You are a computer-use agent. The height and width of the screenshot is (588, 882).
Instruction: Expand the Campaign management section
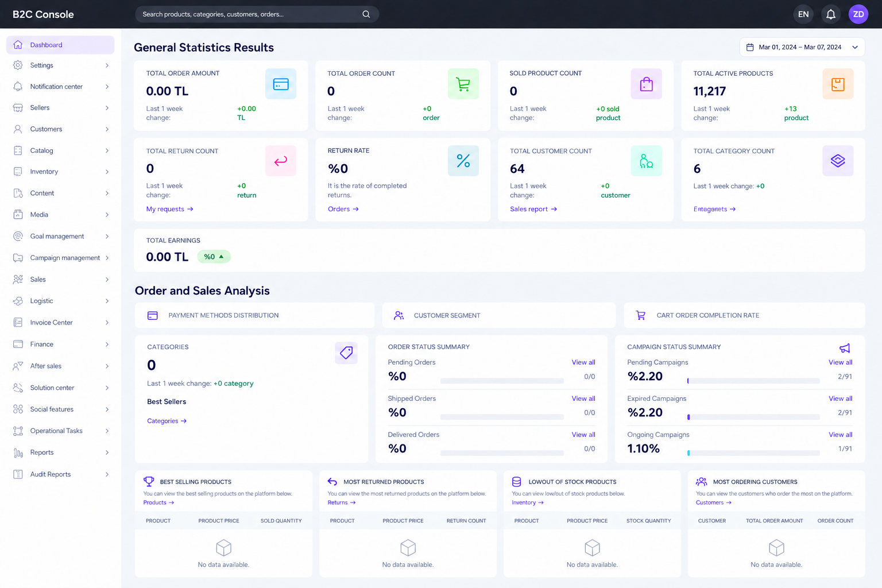coord(60,258)
